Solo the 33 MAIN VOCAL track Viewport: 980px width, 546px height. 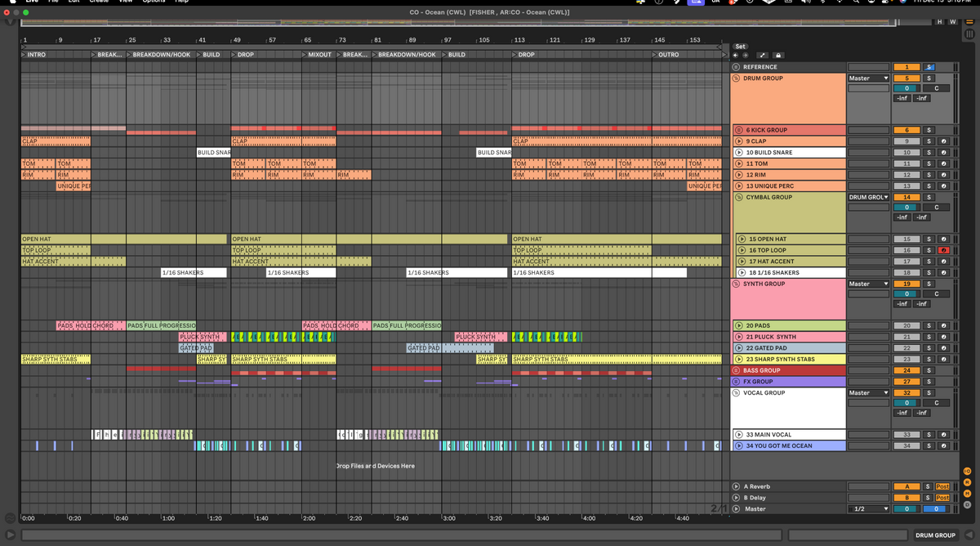tap(929, 435)
